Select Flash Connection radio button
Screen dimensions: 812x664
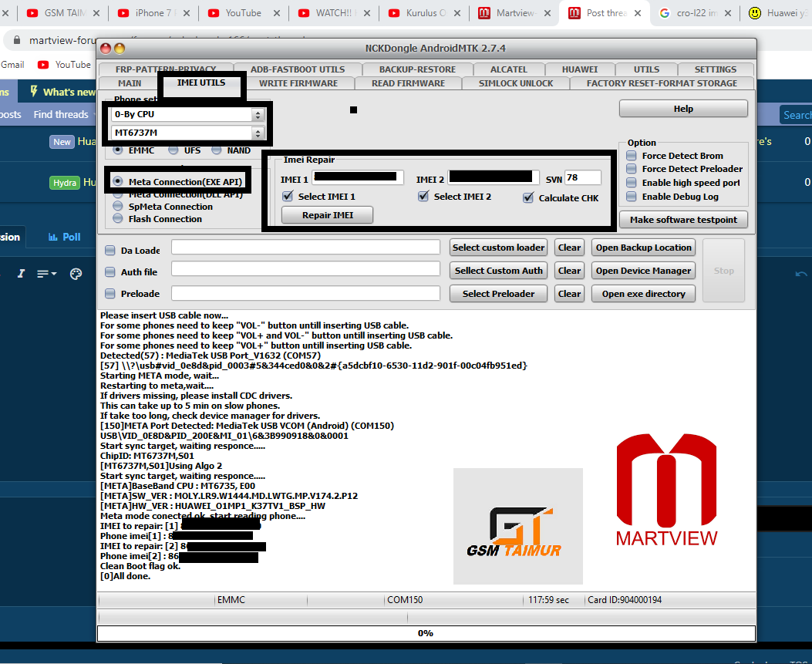[118, 218]
